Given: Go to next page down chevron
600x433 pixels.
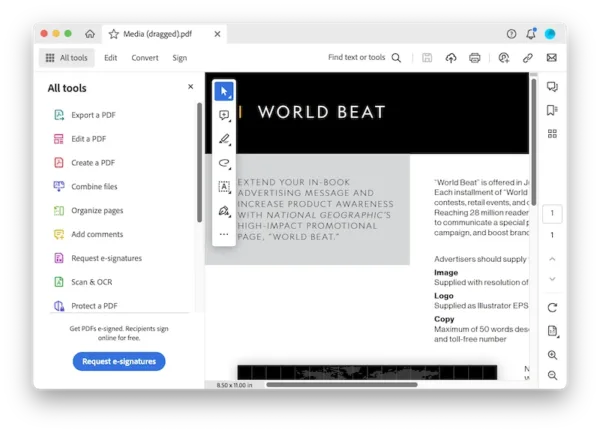Looking at the screenshot, I should (x=552, y=279).
